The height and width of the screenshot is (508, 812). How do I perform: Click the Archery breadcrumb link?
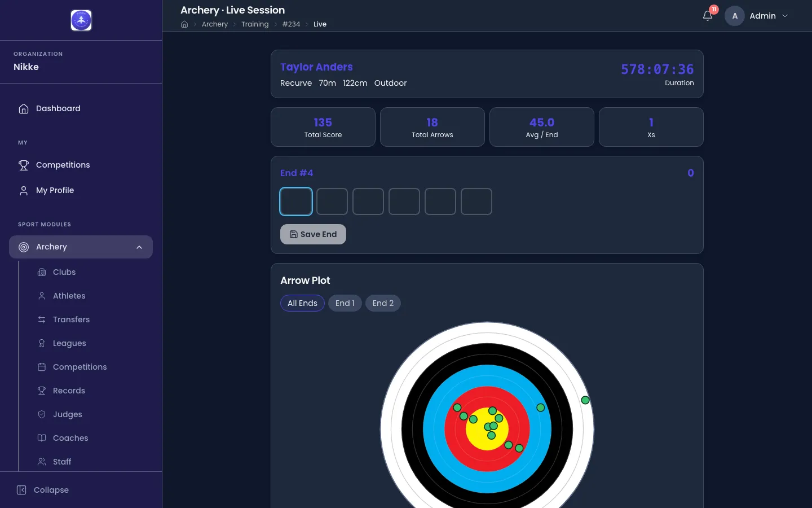pos(215,24)
